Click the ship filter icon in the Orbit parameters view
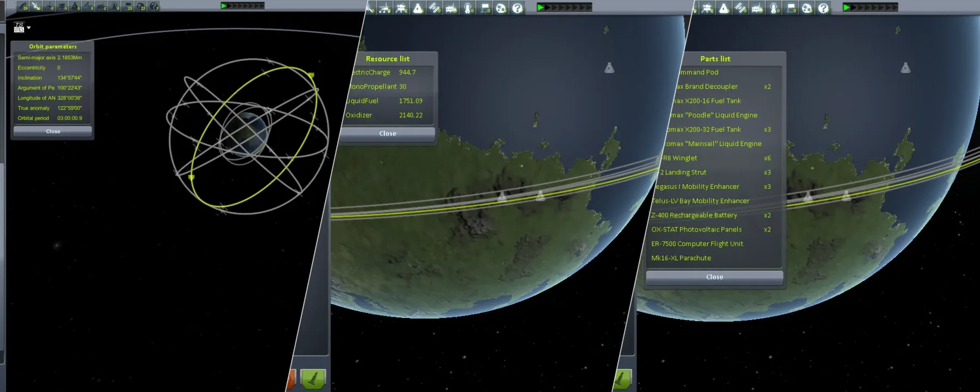The height and width of the screenshot is (392, 980). coord(76,7)
